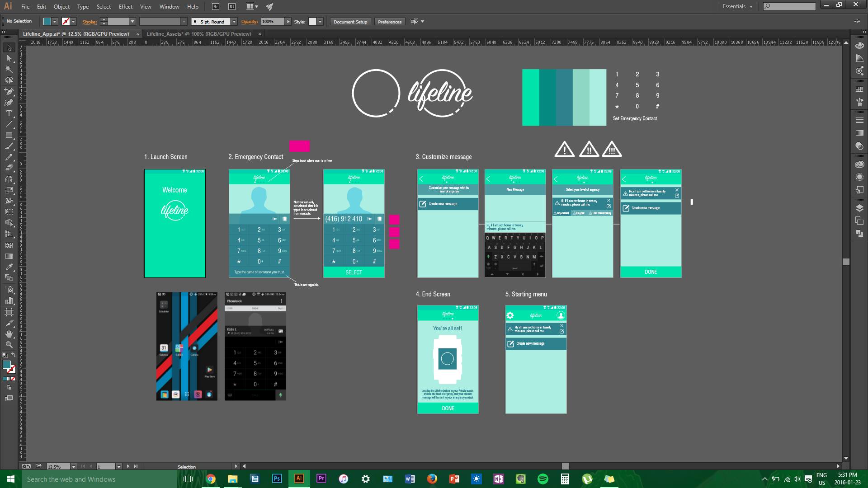Toggle default fill and stroke
The width and height of the screenshot is (868, 488).
5,356
